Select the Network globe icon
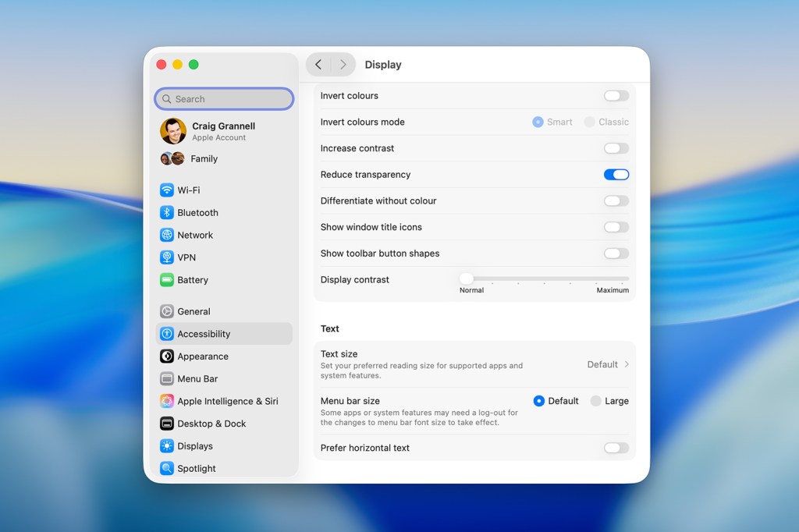Screen dimensions: 799x532 coord(166,236)
